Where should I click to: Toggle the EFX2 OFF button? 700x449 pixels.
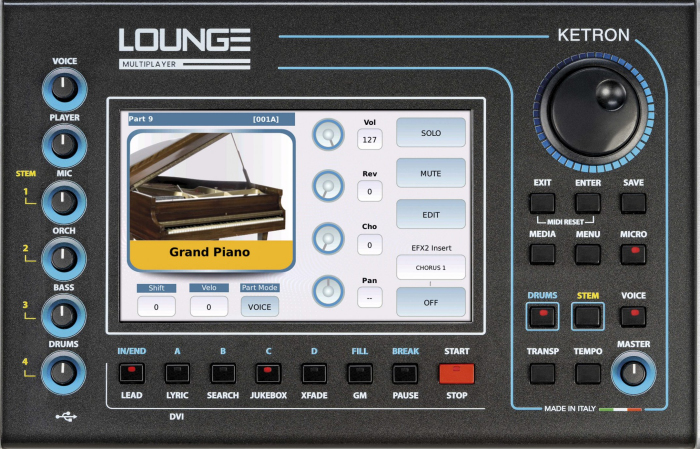(x=431, y=302)
